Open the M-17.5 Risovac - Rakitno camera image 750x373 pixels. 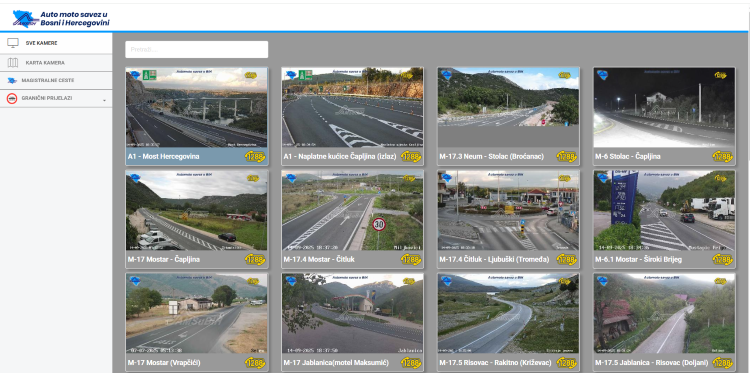point(508,313)
